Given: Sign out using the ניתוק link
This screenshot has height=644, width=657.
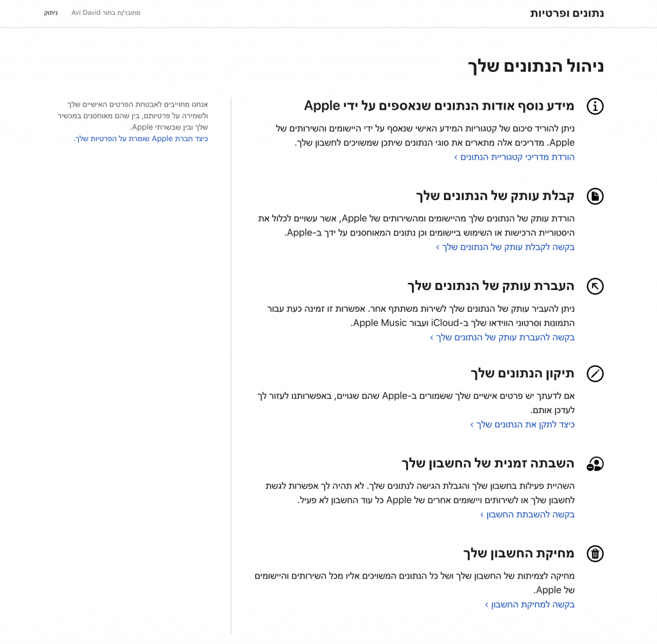Looking at the screenshot, I should (51, 13).
